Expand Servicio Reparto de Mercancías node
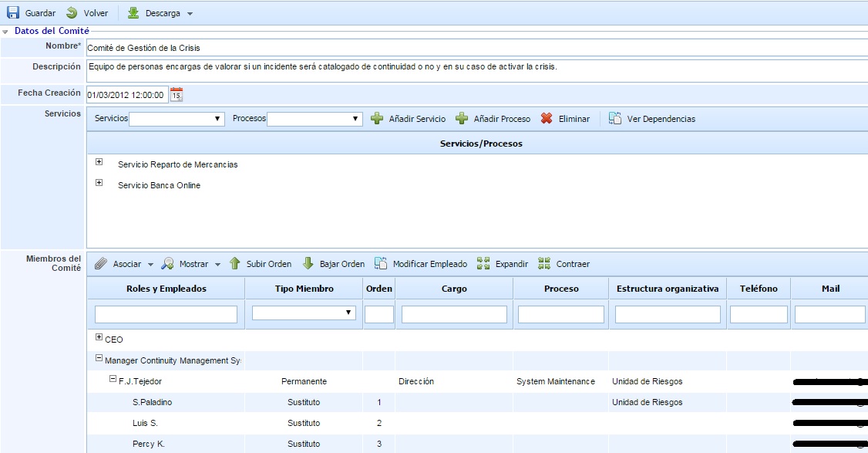868x453 pixels. [x=99, y=162]
